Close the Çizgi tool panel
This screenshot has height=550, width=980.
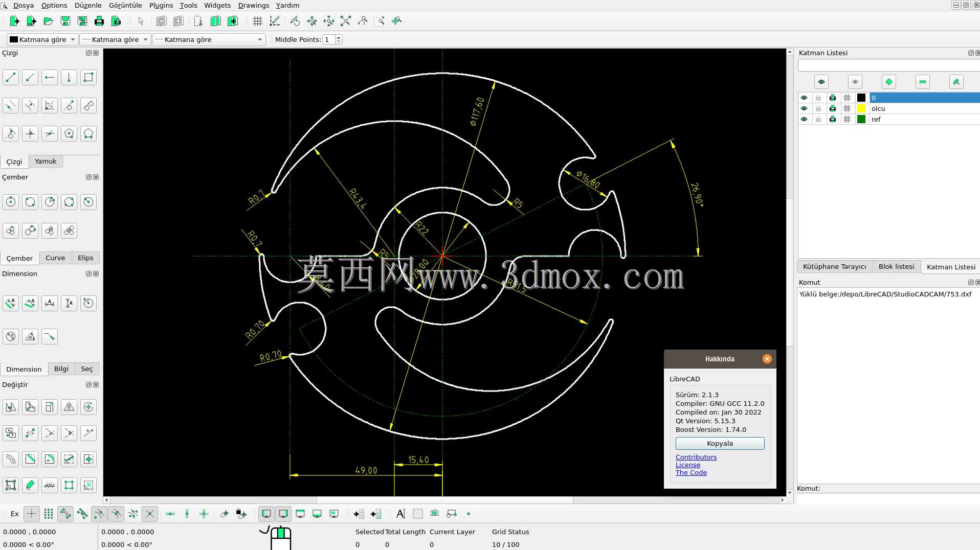96,53
